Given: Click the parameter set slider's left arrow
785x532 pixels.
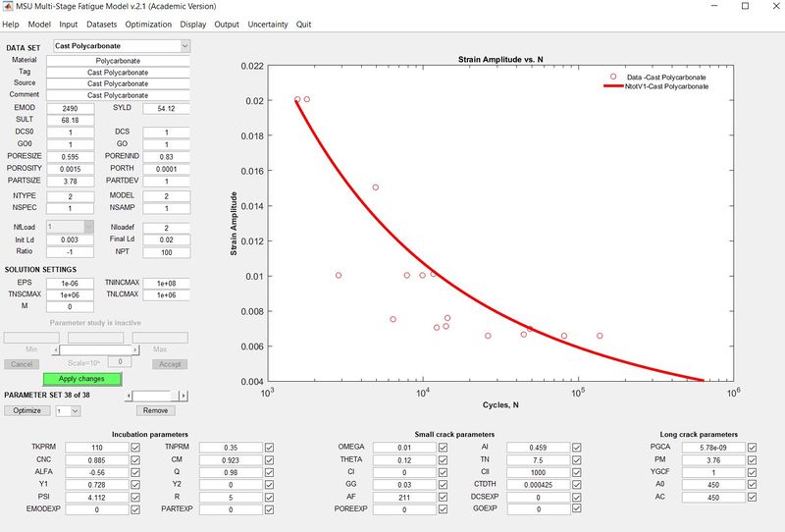Looking at the screenshot, I should pyautogui.click(x=128, y=397).
